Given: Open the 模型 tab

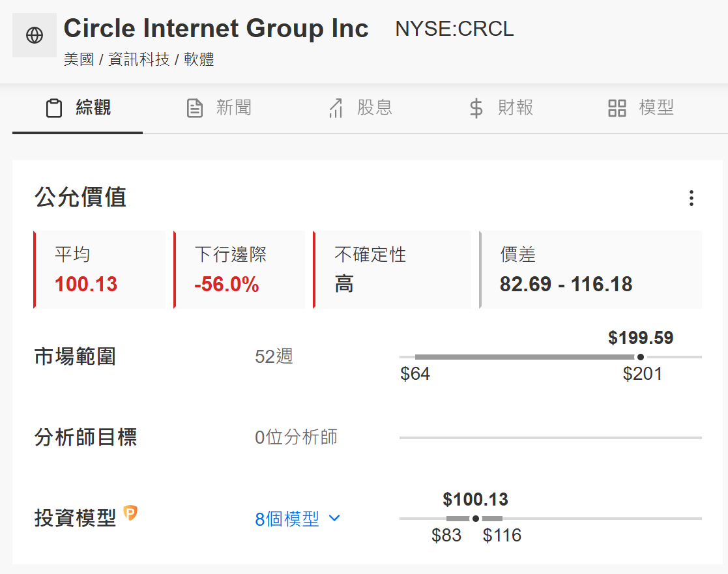Looking at the screenshot, I should [x=641, y=108].
